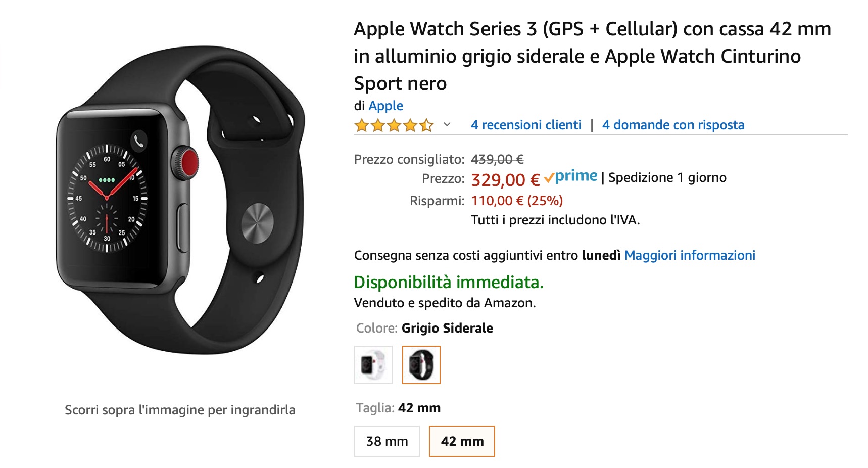Viewport: 868px width, 468px height.
Task: Click the 329,00 € price
Action: [x=505, y=180]
